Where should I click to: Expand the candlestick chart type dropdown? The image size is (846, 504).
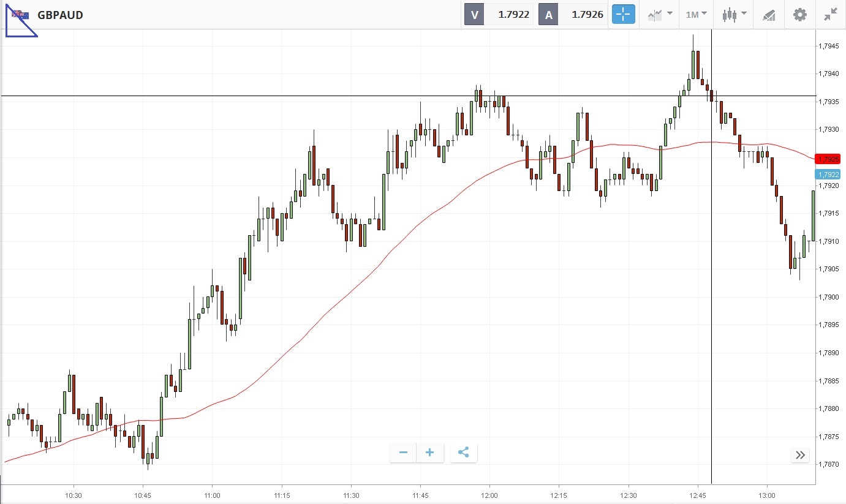734,15
